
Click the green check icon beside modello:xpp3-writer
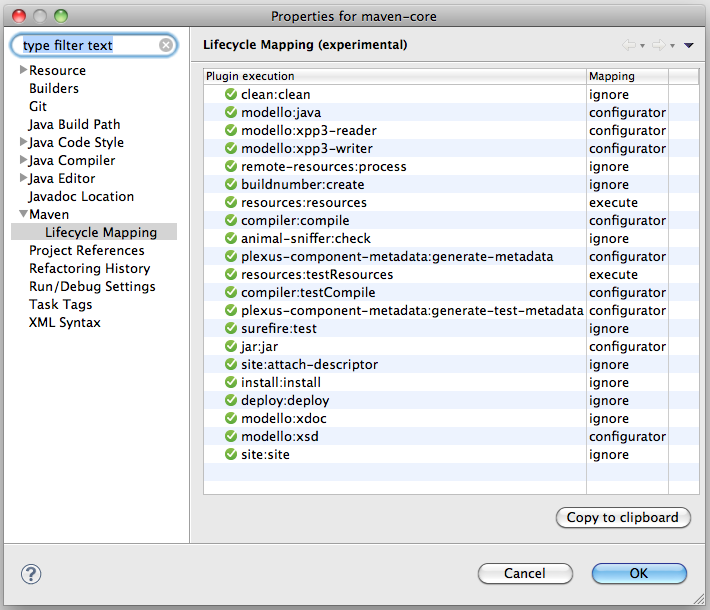(x=231, y=149)
